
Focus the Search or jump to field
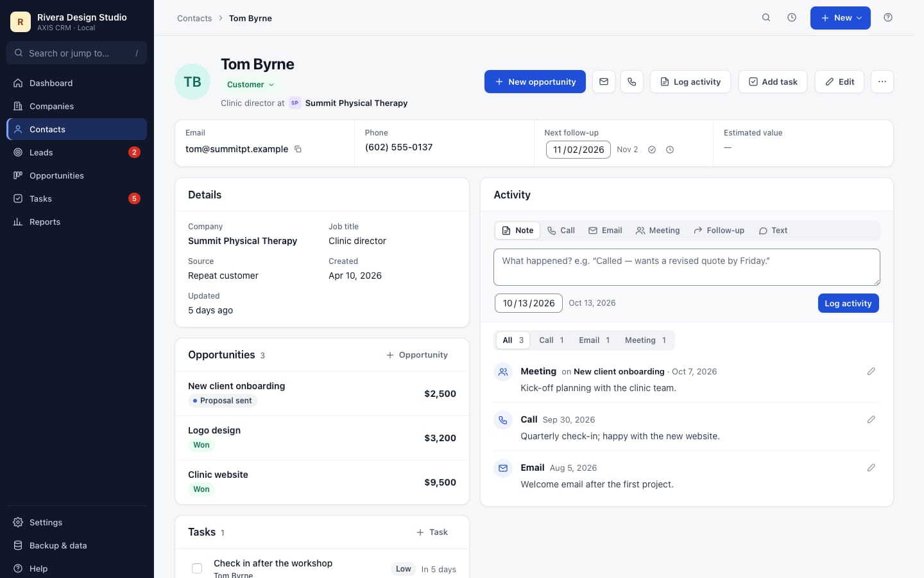click(76, 53)
